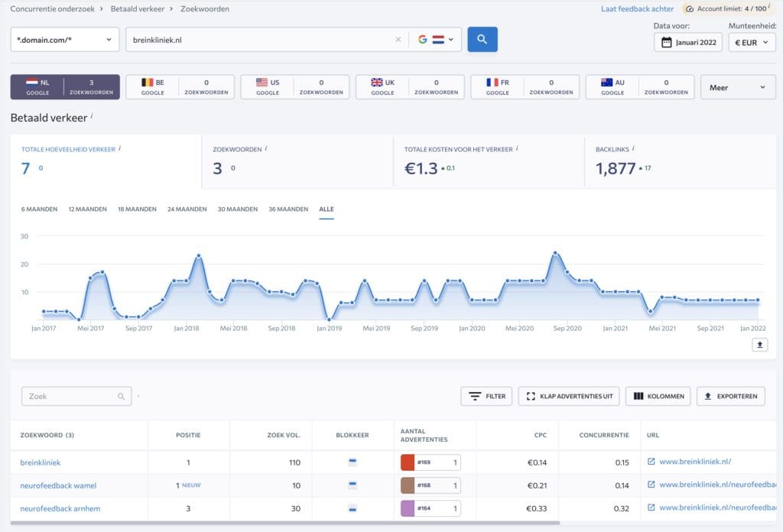Open the neurofeedback arnhem keyword link
The image size is (783, 532).
point(60,508)
